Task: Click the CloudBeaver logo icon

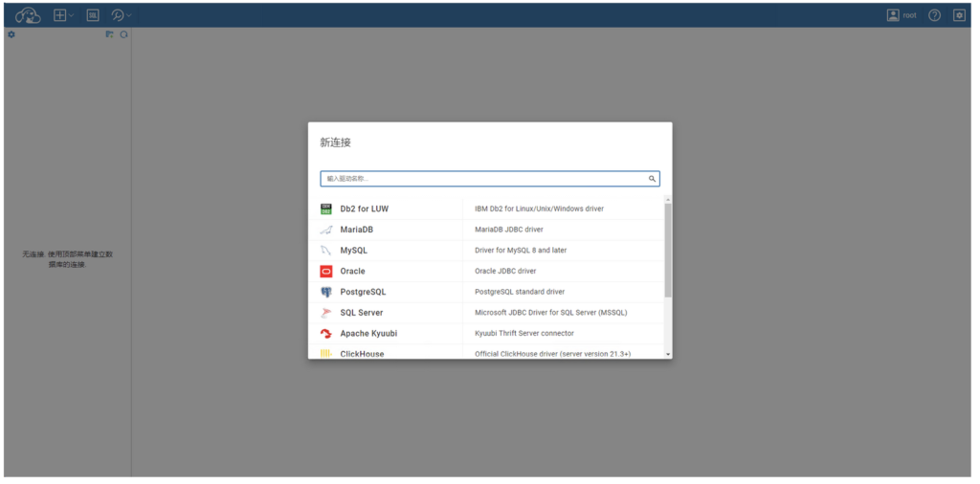Action: (28, 15)
